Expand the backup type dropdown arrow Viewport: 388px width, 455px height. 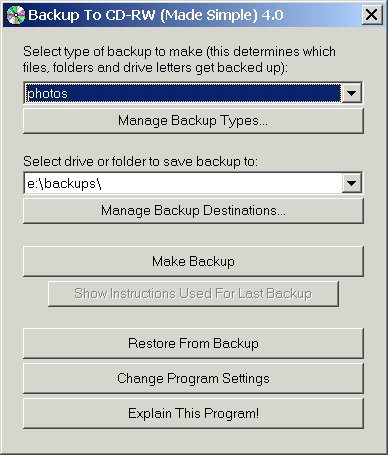click(351, 93)
